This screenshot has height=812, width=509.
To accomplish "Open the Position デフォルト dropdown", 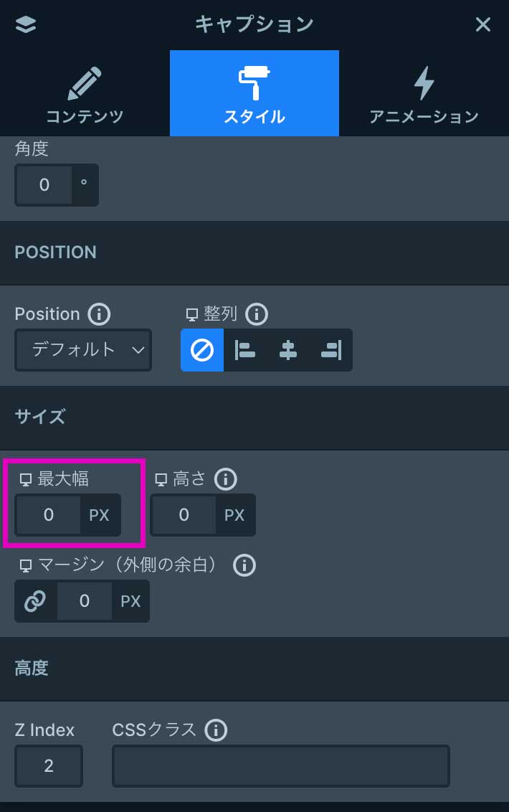I will 83,350.
